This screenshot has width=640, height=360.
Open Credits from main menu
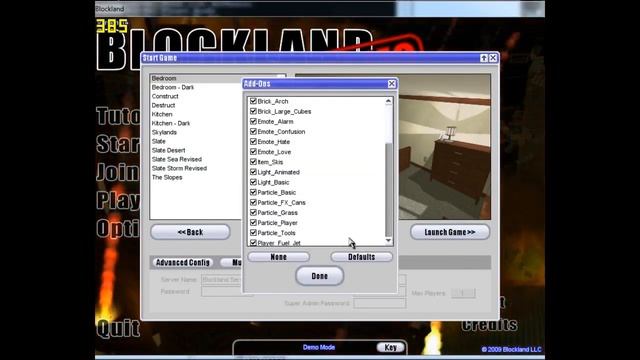pos(489,325)
